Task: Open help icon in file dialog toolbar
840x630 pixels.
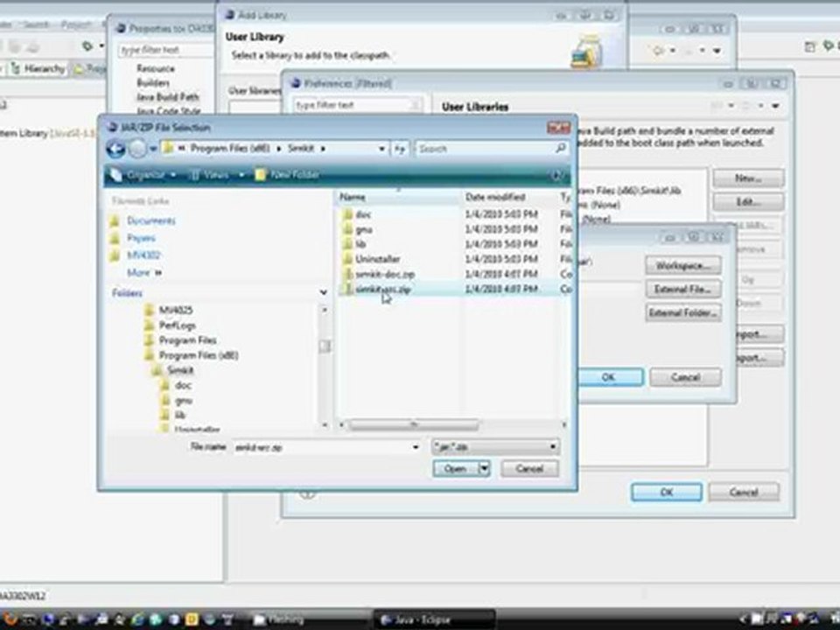Action: (x=556, y=175)
